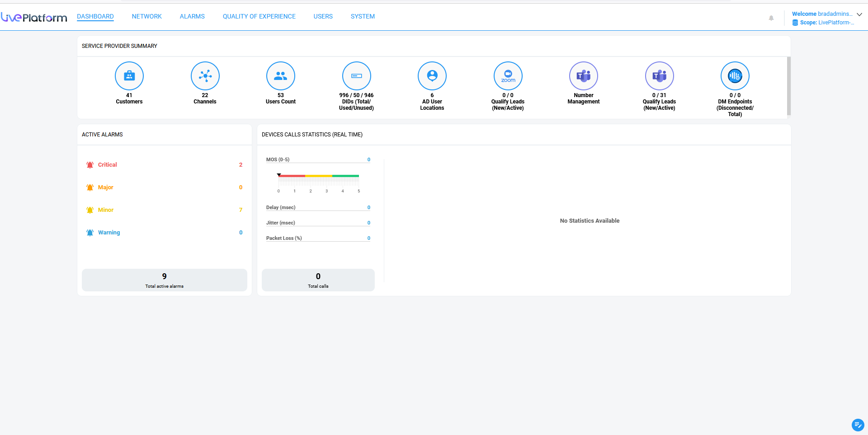Click the 41 Customers label
This screenshot has width=868, height=435.
click(x=129, y=98)
